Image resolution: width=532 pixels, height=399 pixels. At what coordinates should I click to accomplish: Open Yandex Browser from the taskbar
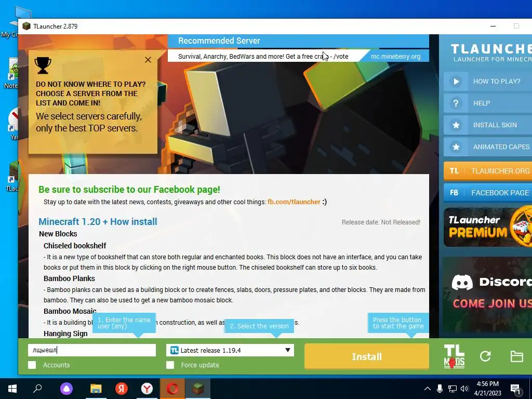147,389
